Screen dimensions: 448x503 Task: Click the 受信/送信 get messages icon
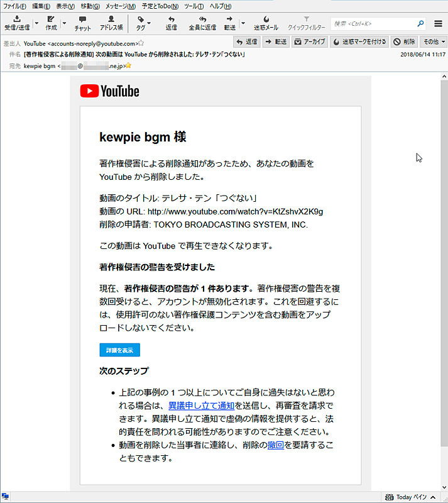[17, 19]
